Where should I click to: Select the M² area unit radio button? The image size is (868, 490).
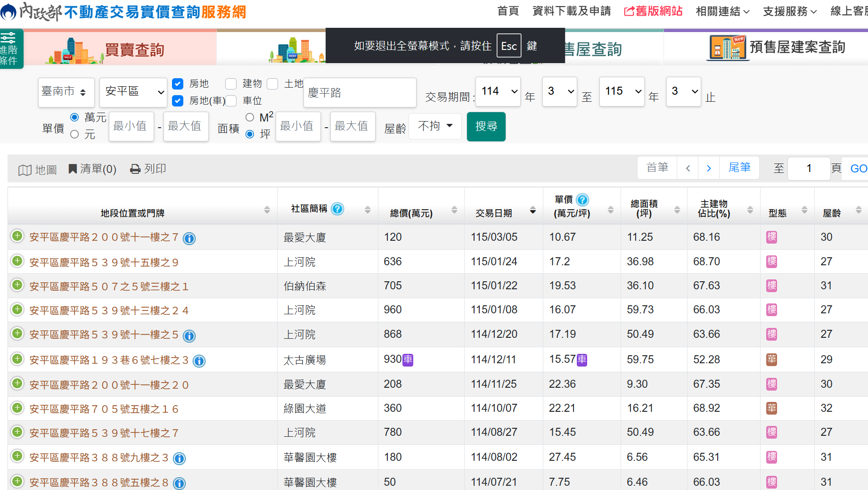pyautogui.click(x=250, y=117)
